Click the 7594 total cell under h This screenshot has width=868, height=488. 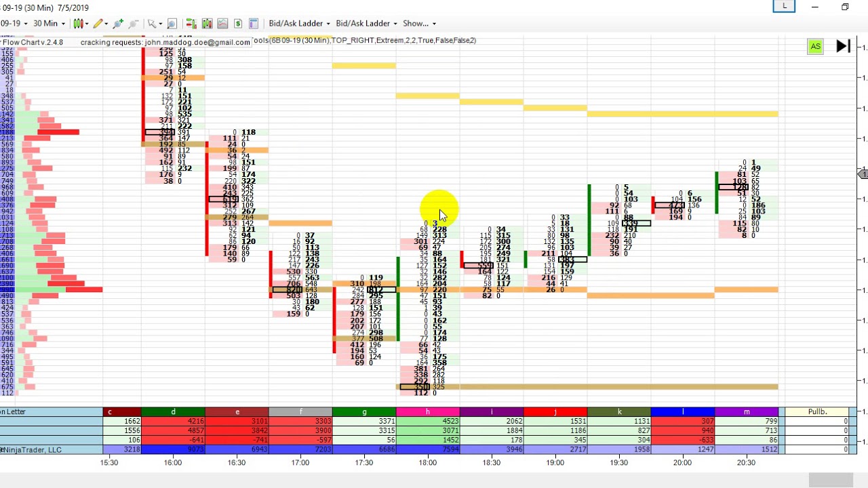pyautogui.click(x=428, y=449)
